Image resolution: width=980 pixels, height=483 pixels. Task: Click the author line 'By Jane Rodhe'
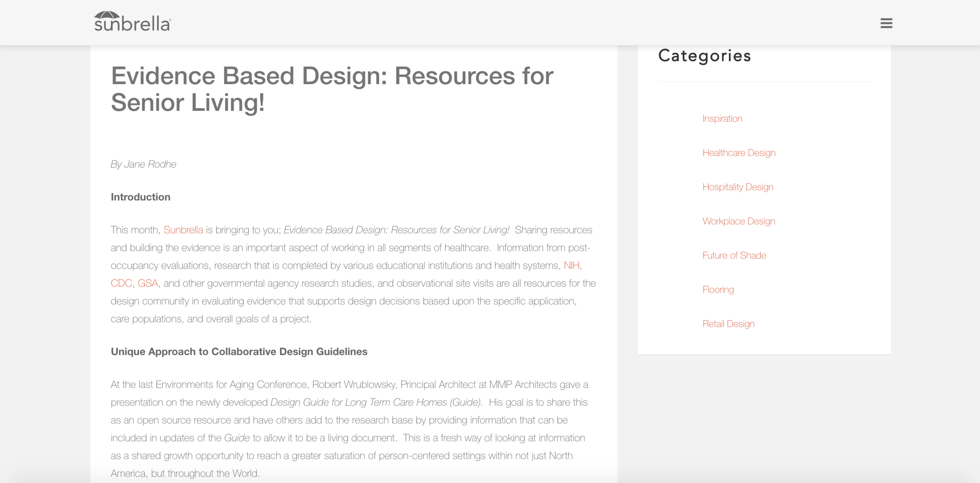[143, 164]
